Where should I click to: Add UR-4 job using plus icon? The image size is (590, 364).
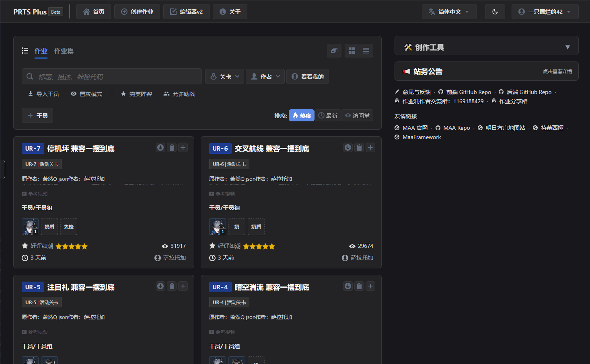point(370,286)
